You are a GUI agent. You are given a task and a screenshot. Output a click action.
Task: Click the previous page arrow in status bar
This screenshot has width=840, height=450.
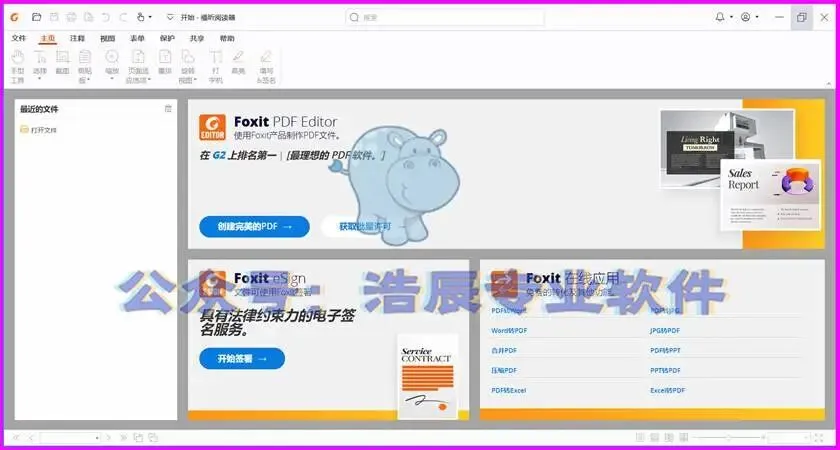(31, 438)
